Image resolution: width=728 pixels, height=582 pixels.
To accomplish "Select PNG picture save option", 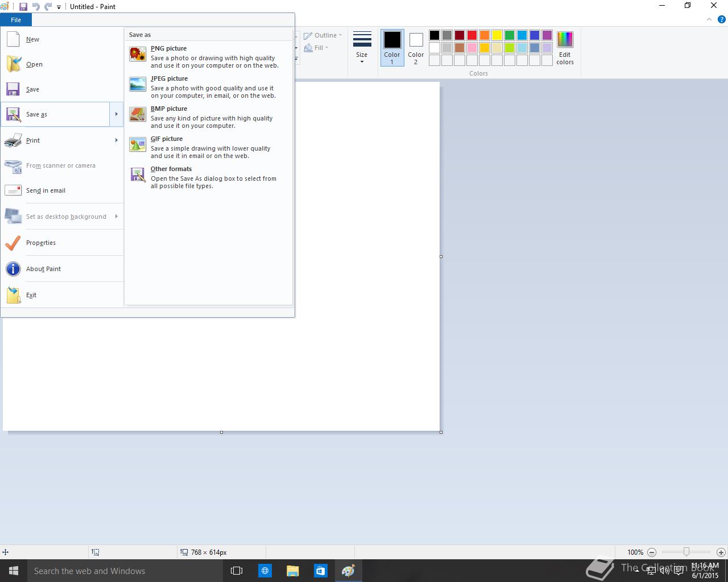I will click(208, 56).
